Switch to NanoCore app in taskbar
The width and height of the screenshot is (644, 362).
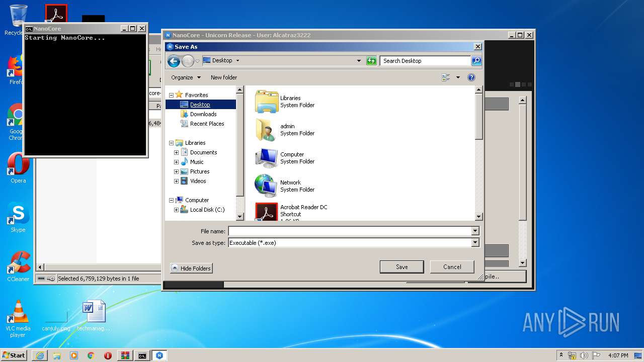pyautogui.click(x=159, y=355)
